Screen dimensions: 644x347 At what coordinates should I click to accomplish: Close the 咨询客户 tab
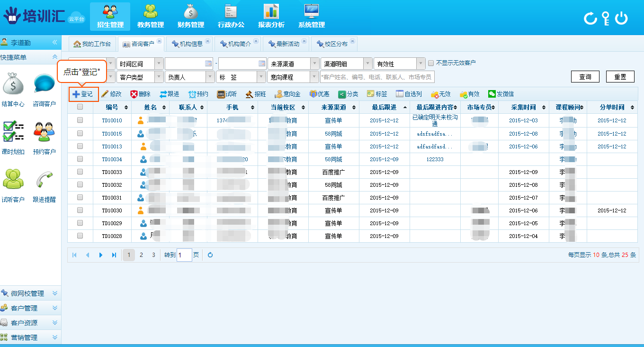click(x=159, y=41)
